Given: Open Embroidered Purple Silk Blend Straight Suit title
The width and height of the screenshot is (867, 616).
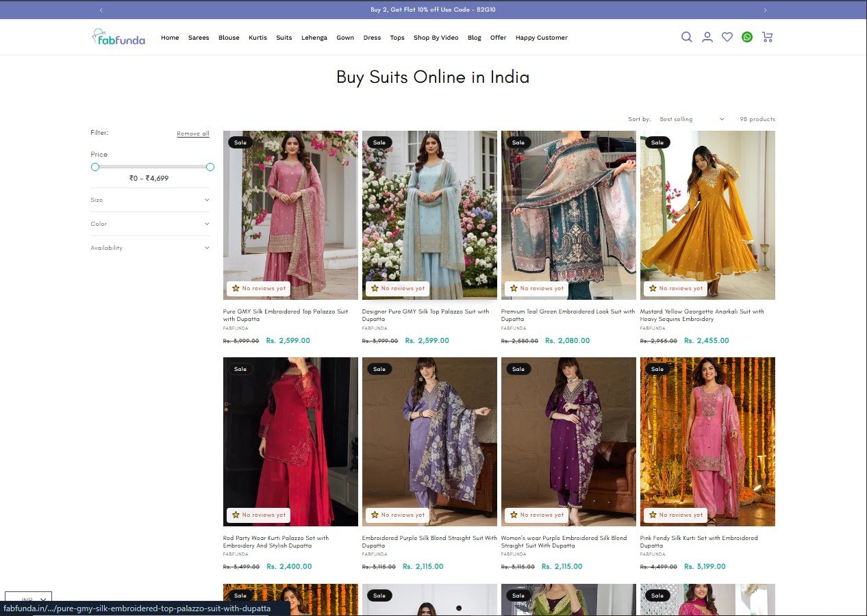Looking at the screenshot, I should coord(429,541).
